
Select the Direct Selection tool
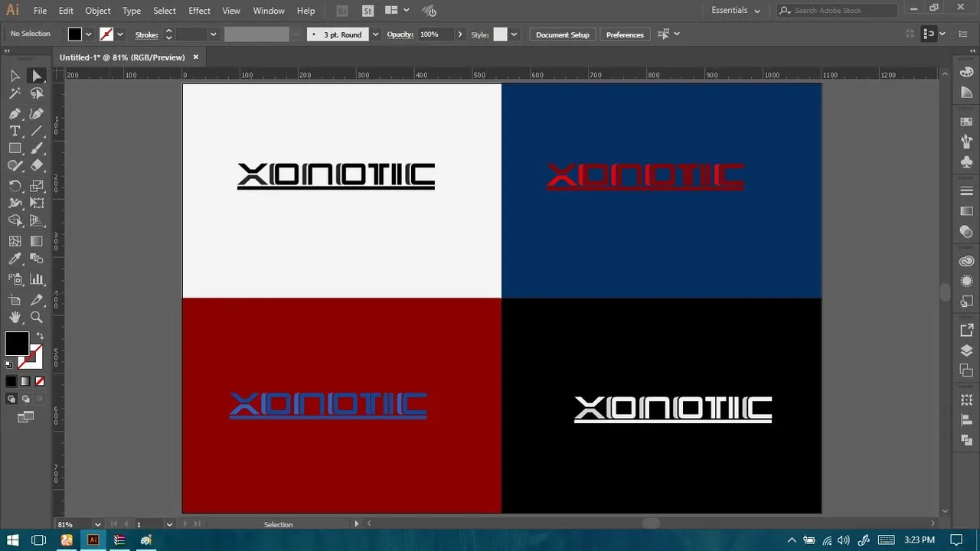tap(37, 76)
